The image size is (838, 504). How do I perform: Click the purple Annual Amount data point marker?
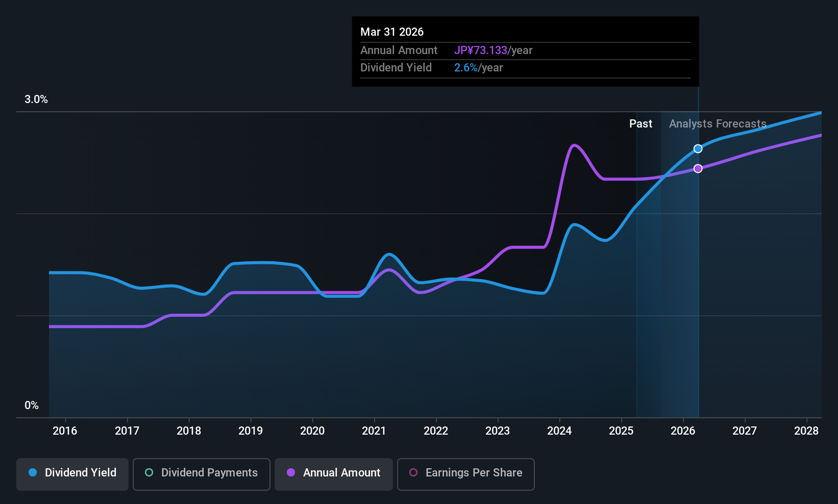698,168
